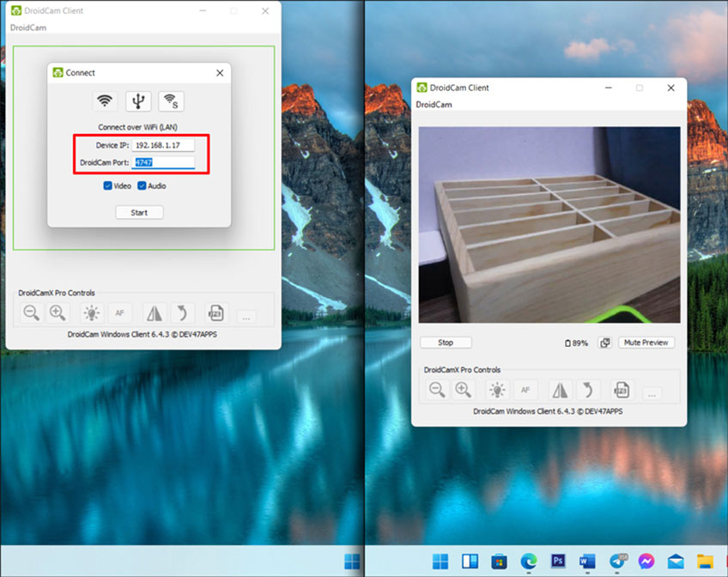Click Start icon on the left screenshot taskbar
728x577 pixels.
[352, 562]
